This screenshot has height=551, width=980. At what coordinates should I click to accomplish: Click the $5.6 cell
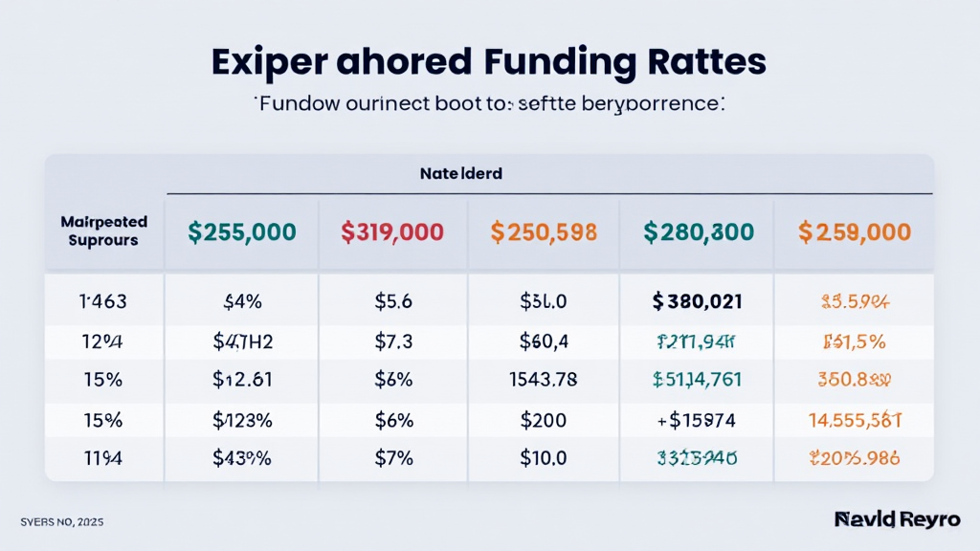pyautogui.click(x=392, y=302)
